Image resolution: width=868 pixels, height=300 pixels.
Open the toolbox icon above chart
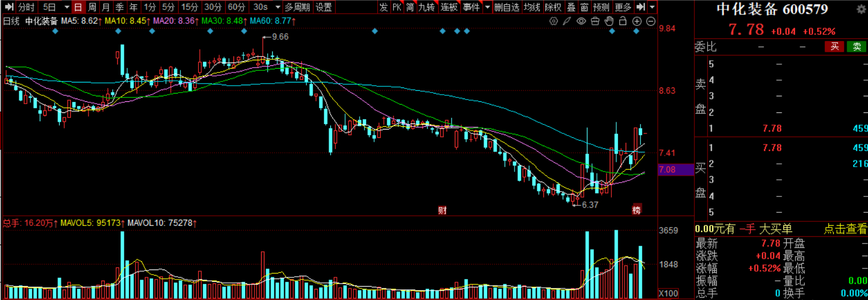coord(595,22)
